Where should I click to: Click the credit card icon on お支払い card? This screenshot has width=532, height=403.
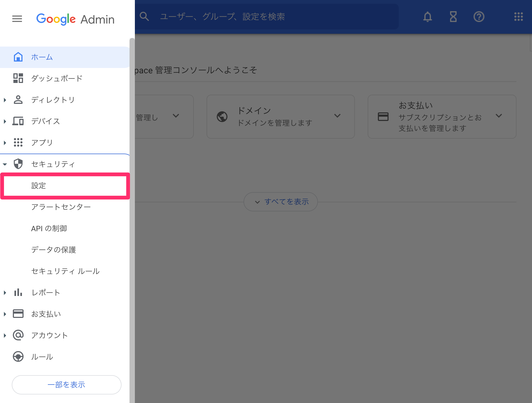click(383, 117)
